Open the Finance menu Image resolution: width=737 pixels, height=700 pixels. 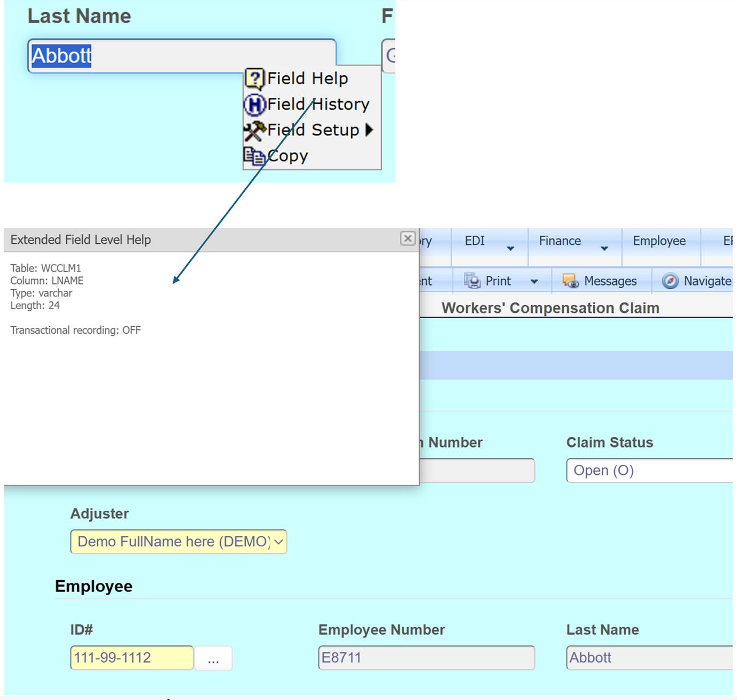[x=560, y=241]
